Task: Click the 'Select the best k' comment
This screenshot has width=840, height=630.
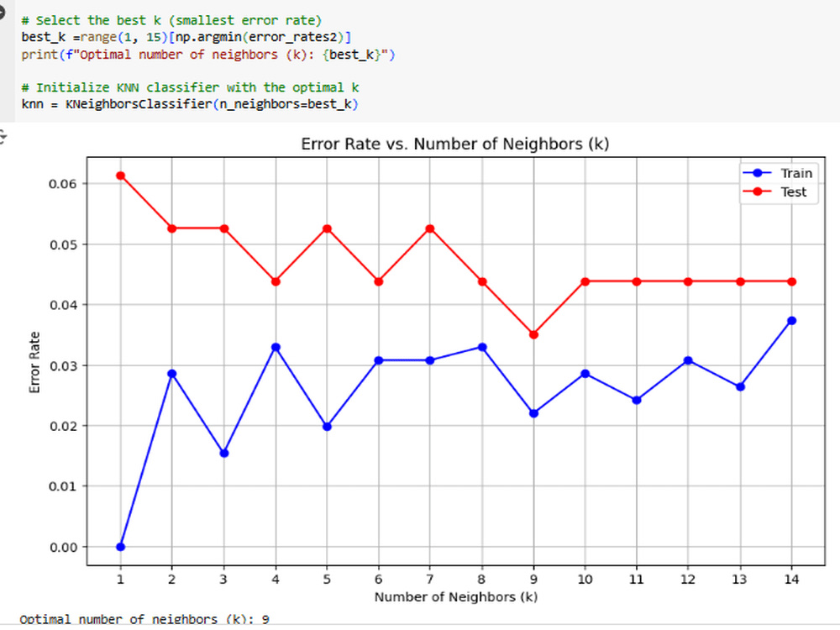Action: point(171,20)
